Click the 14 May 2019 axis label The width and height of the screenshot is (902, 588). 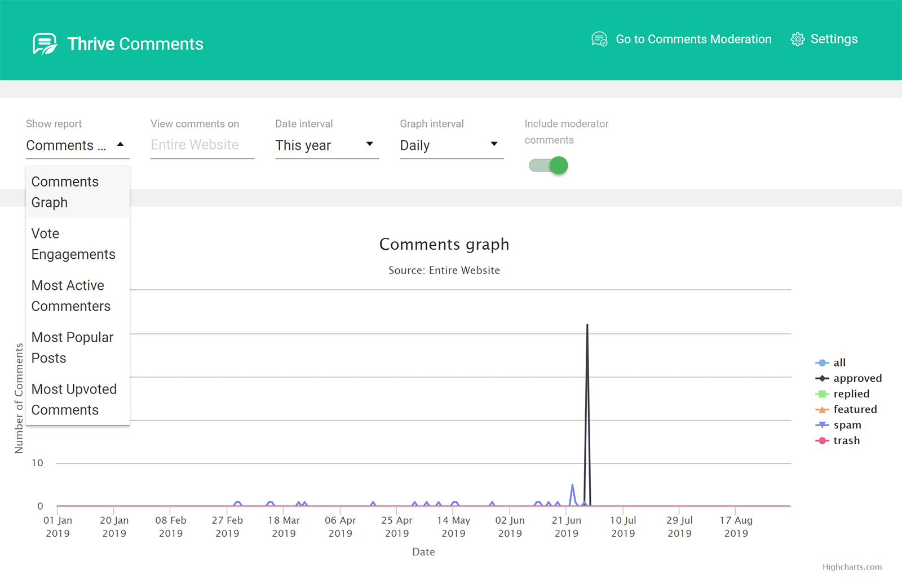pos(453,527)
